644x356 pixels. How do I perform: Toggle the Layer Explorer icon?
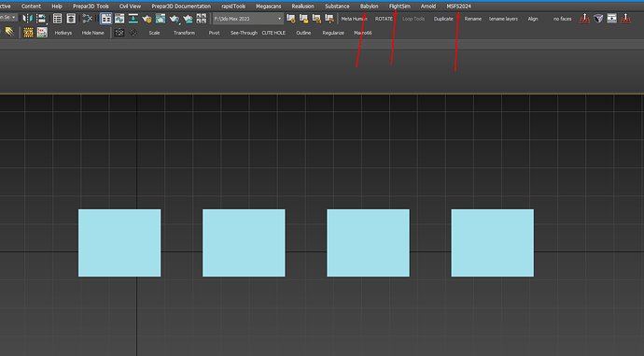(x=71, y=19)
